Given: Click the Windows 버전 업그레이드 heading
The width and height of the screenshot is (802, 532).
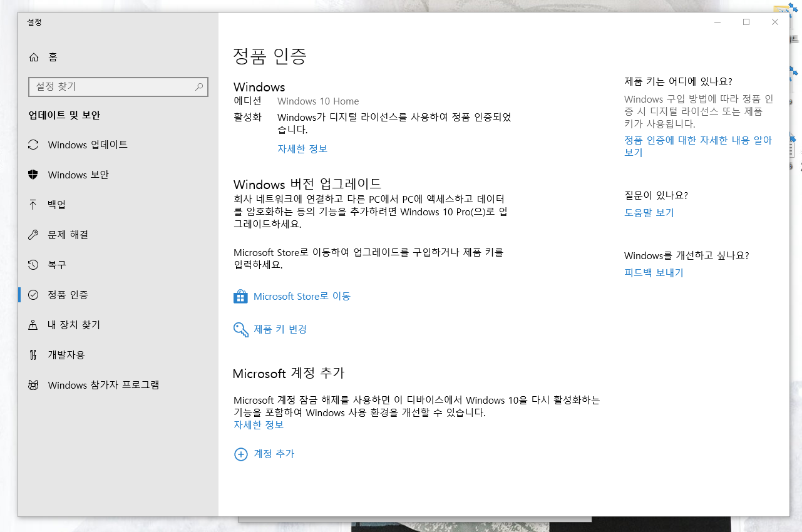Looking at the screenshot, I should (x=307, y=184).
